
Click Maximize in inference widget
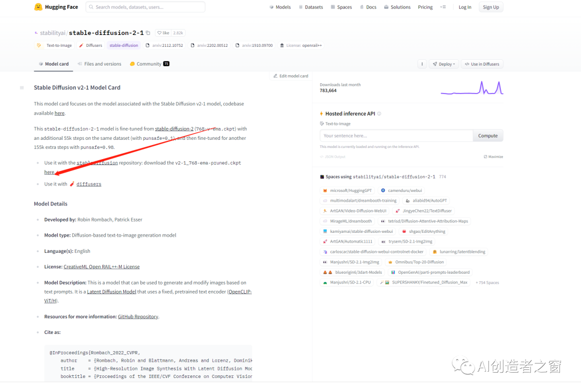tap(493, 156)
